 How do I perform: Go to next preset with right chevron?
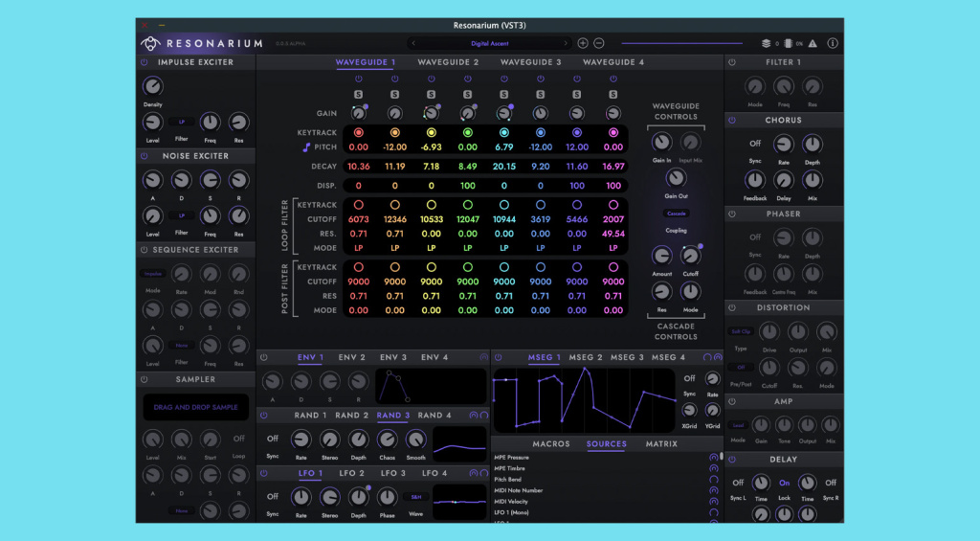click(566, 43)
